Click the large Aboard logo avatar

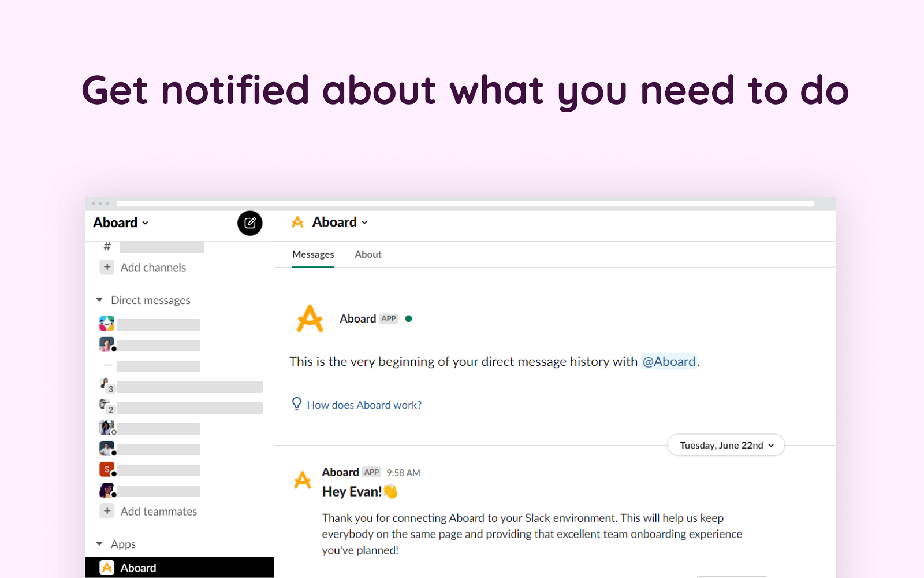310,318
